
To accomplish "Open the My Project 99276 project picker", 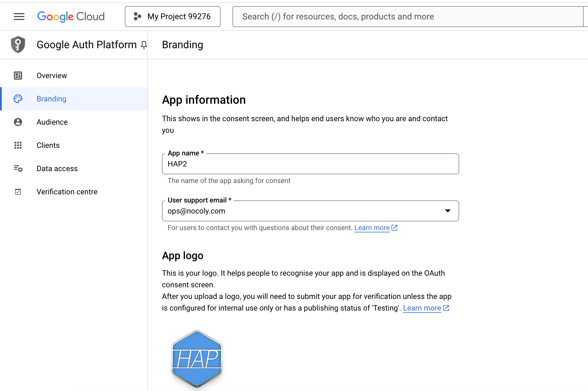I will click(173, 17).
